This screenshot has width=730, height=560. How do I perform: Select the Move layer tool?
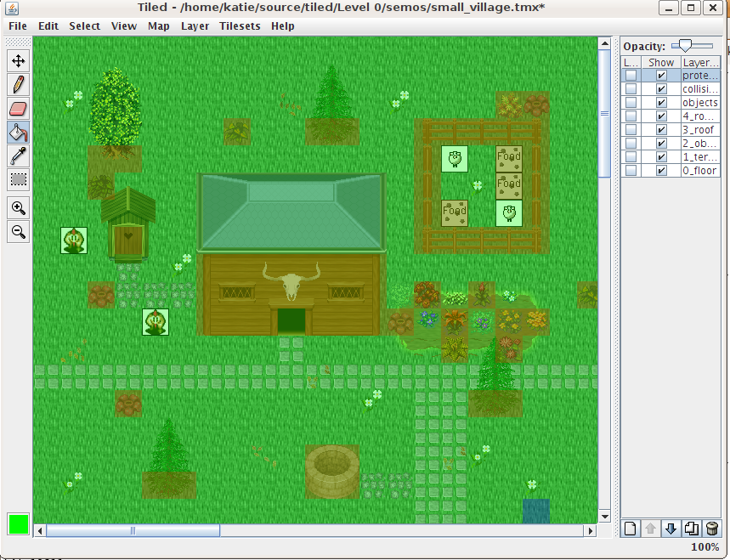[18, 60]
